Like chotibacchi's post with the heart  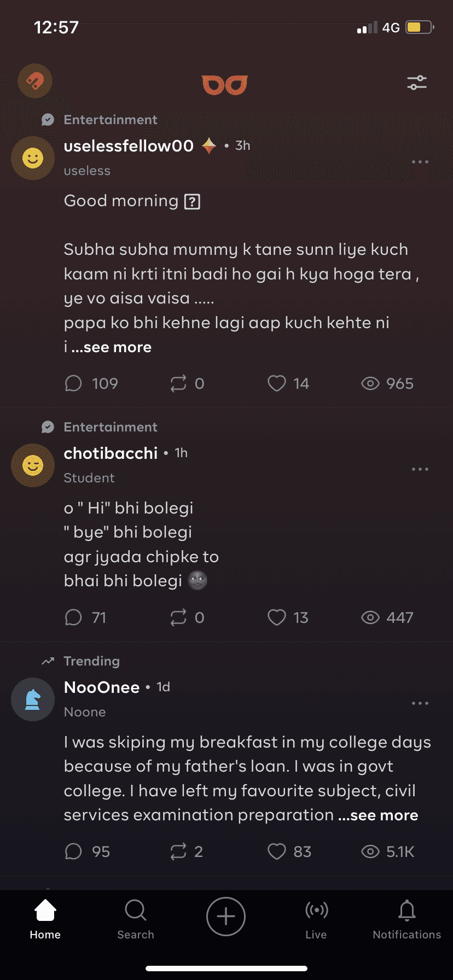276,617
